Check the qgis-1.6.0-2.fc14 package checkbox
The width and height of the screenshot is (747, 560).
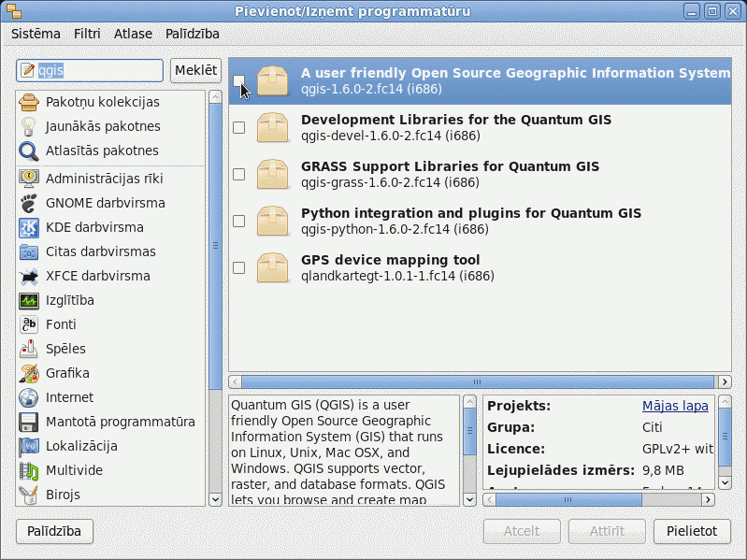[x=238, y=81]
